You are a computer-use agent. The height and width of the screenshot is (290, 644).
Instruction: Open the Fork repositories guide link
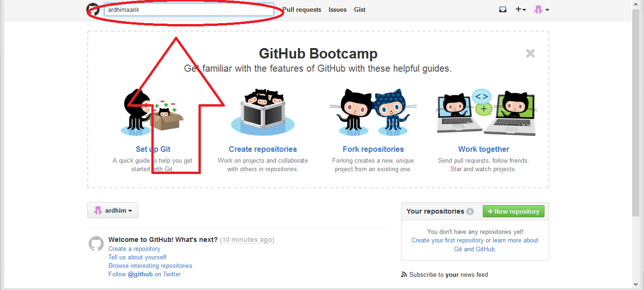(373, 149)
